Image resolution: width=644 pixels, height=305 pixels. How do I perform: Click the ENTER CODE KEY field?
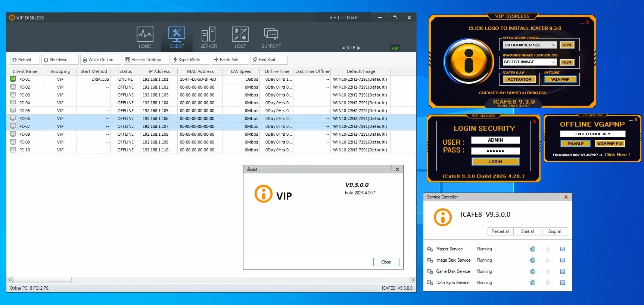point(592,134)
